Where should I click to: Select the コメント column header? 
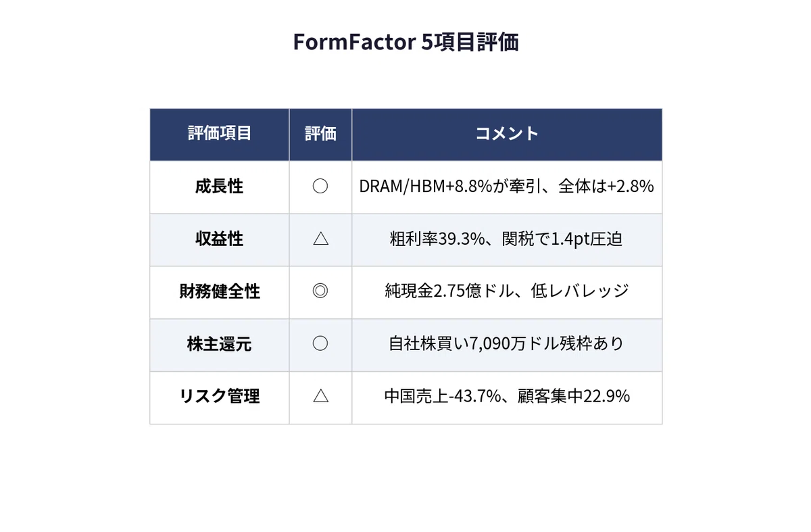pos(507,135)
